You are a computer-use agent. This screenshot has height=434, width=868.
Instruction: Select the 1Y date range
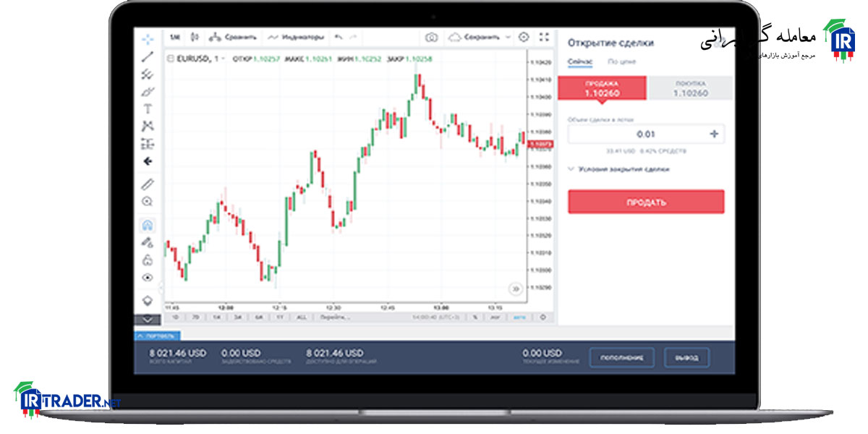point(279,317)
